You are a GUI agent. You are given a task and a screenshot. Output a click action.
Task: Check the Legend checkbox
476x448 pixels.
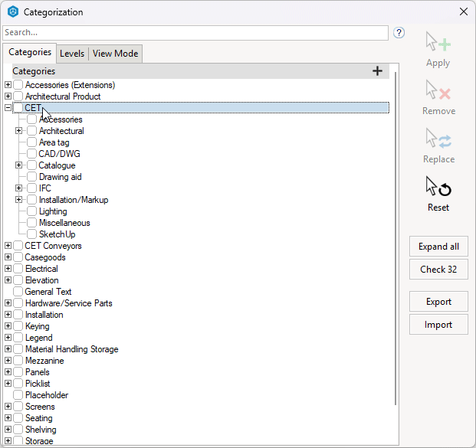click(x=18, y=338)
